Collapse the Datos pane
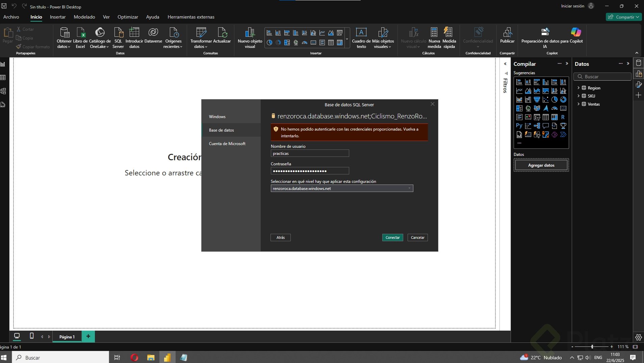Screen dimensions: 644x363 [x=628, y=63]
